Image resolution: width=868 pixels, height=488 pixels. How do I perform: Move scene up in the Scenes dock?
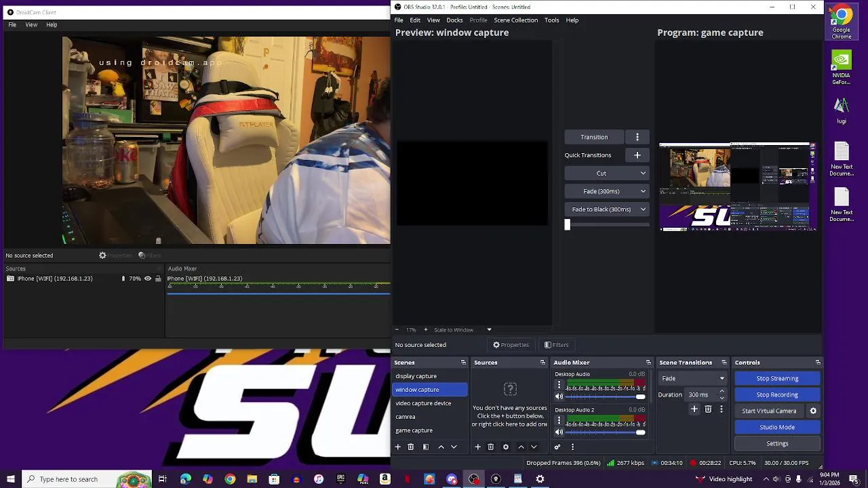[x=441, y=447]
